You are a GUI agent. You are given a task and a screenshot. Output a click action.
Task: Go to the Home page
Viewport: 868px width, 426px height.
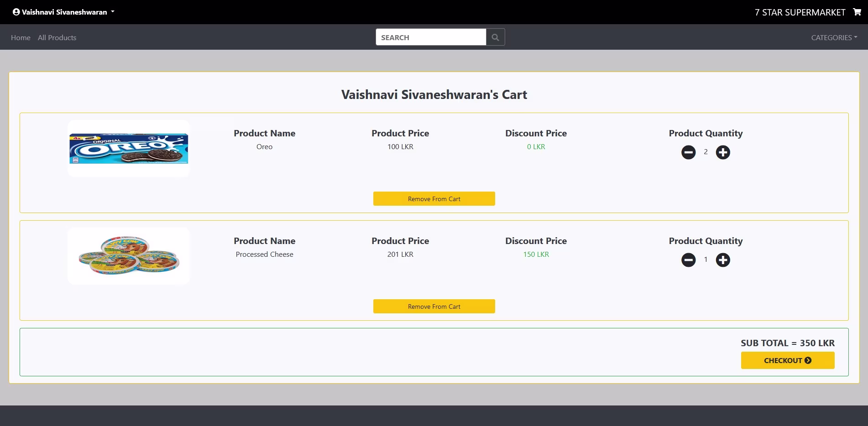click(x=21, y=37)
